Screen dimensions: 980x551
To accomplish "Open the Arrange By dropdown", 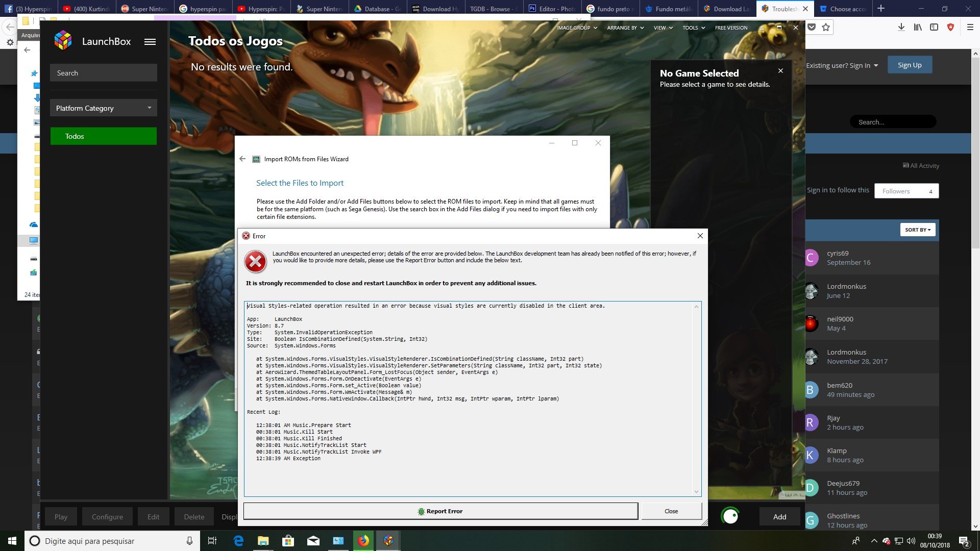I will pyautogui.click(x=625, y=28).
